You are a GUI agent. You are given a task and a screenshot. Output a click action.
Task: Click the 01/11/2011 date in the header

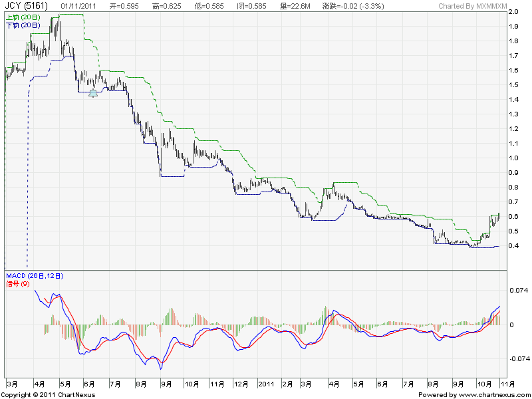tap(79, 6)
